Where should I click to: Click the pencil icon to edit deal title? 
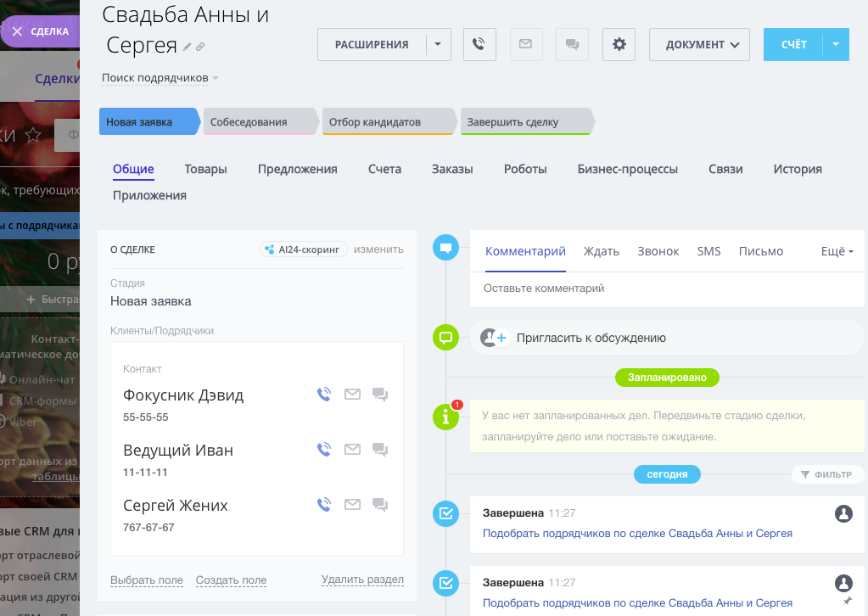point(188,47)
